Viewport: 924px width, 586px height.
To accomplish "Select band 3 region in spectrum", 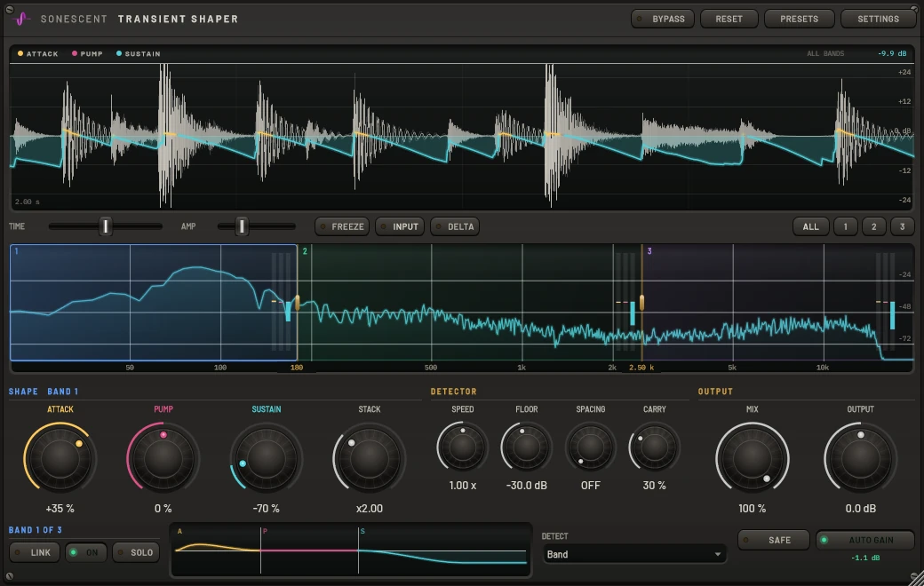I will (x=778, y=302).
